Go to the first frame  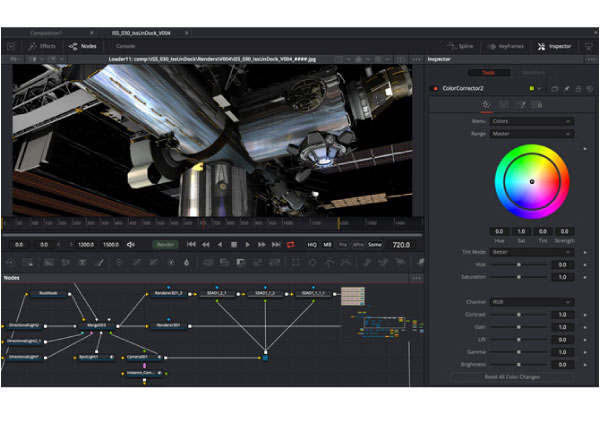(x=191, y=244)
